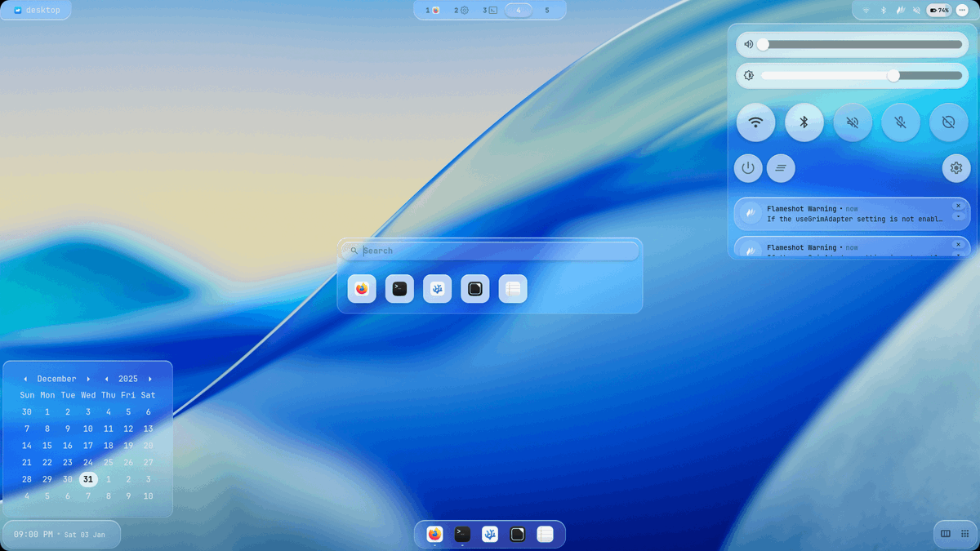Click the desktop label in the top-left bar
This screenshot has height=551, width=980.
[37, 11]
